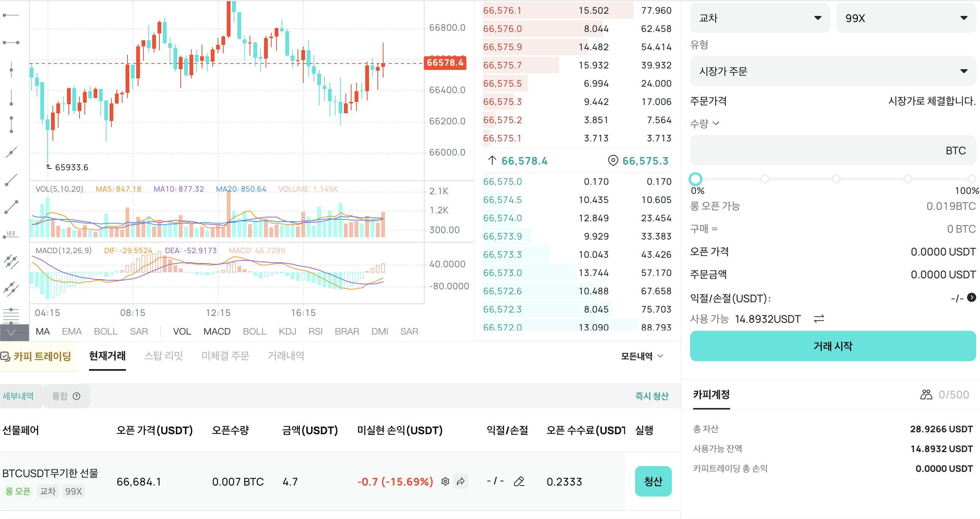Click ask price 66,576.1 in order book
Viewport: 980px width, 519px height.
[502, 11]
